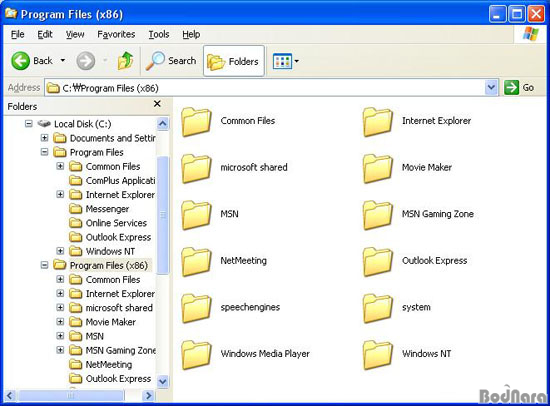Go up one folder level
Viewport: 550px width, 406px height.
click(126, 61)
